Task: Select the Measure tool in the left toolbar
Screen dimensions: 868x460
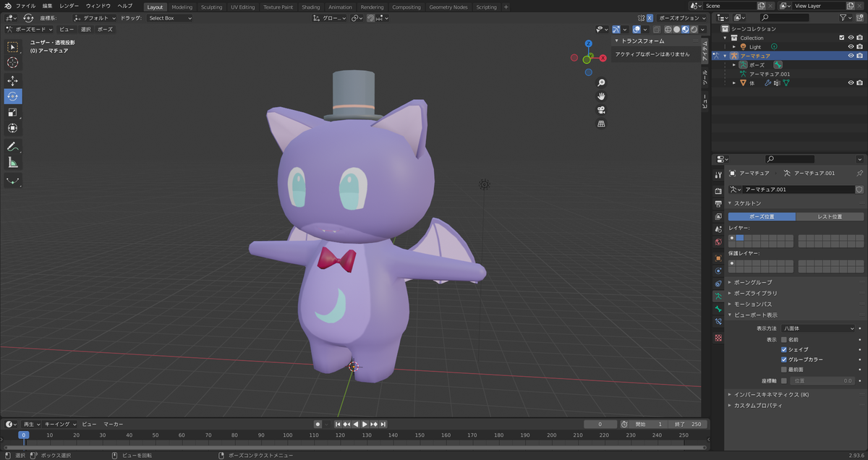Action: 13,163
